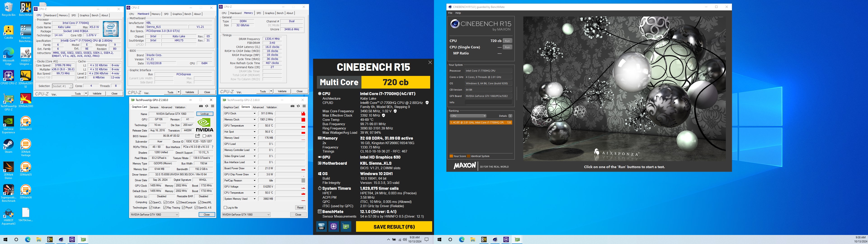The width and height of the screenshot is (868, 244).
Task: Open Advanced tab in GPU-Z Graphics Card window
Action: click(166, 107)
